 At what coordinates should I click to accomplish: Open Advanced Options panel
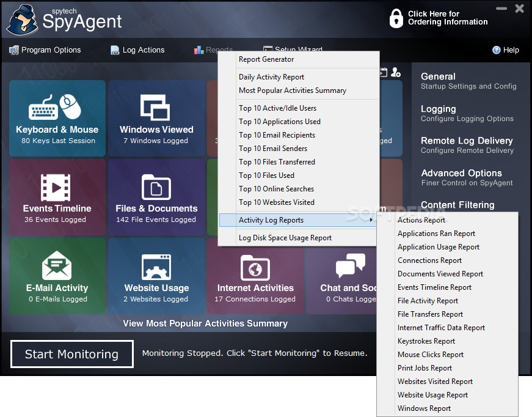[x=467, y=177]
